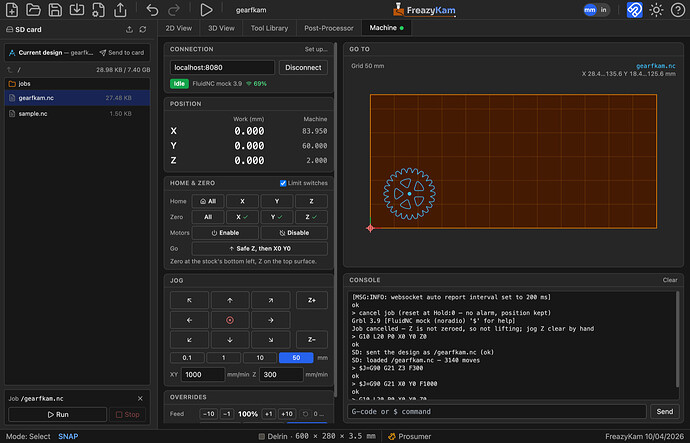Click the Set up... connection link
Screen dimensions: 690x443
(316, 49)
